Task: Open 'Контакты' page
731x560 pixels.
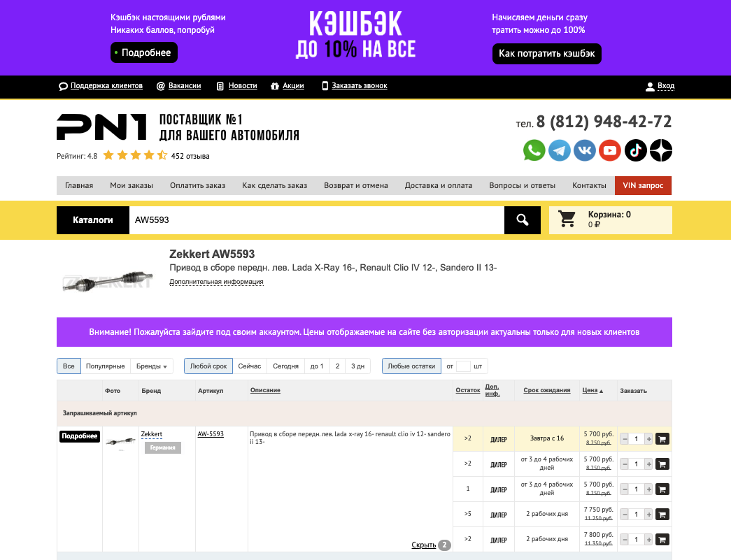Action: (x=589, y=185)
